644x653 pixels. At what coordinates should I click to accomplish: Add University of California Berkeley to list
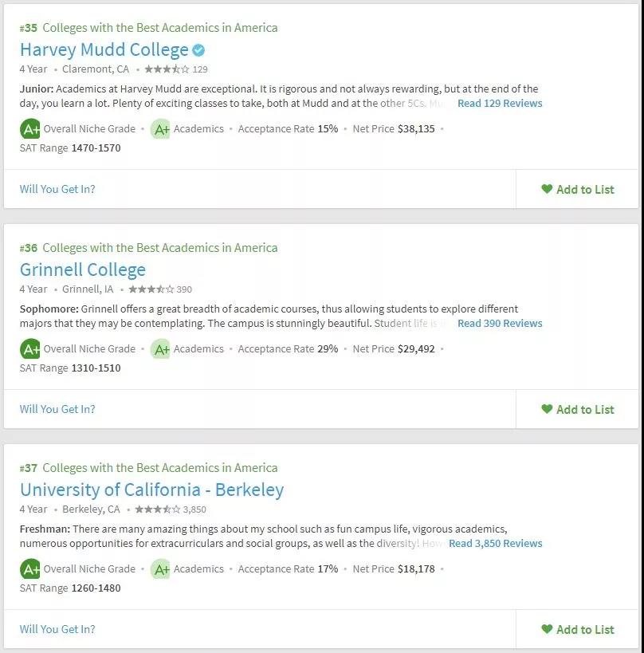click(577, 629)
